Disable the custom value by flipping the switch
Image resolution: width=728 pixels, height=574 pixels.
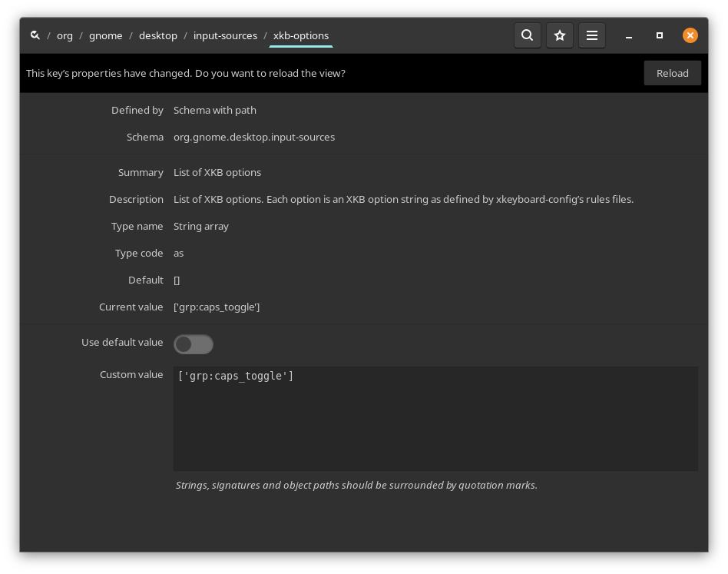(194, 344)
